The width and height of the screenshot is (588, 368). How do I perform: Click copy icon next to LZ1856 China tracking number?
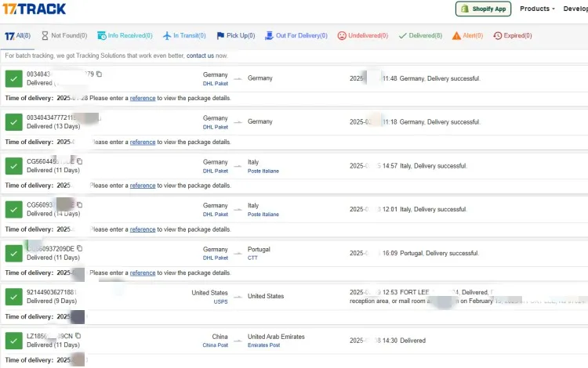tap(78, 336)
